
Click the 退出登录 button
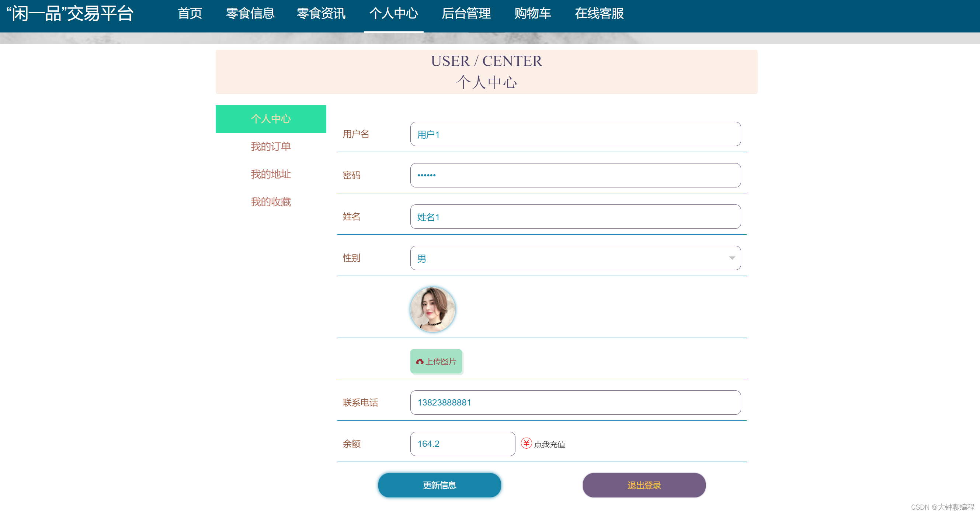click(644, 485)
